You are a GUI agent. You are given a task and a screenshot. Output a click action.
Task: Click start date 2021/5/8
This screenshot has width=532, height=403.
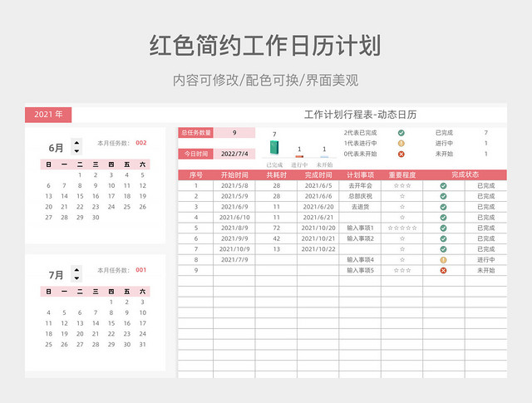point(234,185)
